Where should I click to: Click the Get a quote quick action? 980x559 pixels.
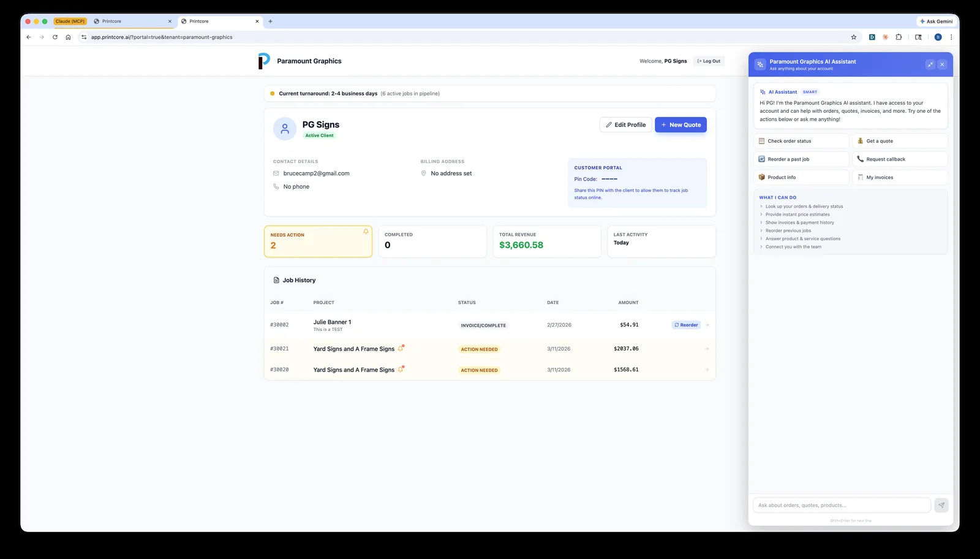point(900,141)
